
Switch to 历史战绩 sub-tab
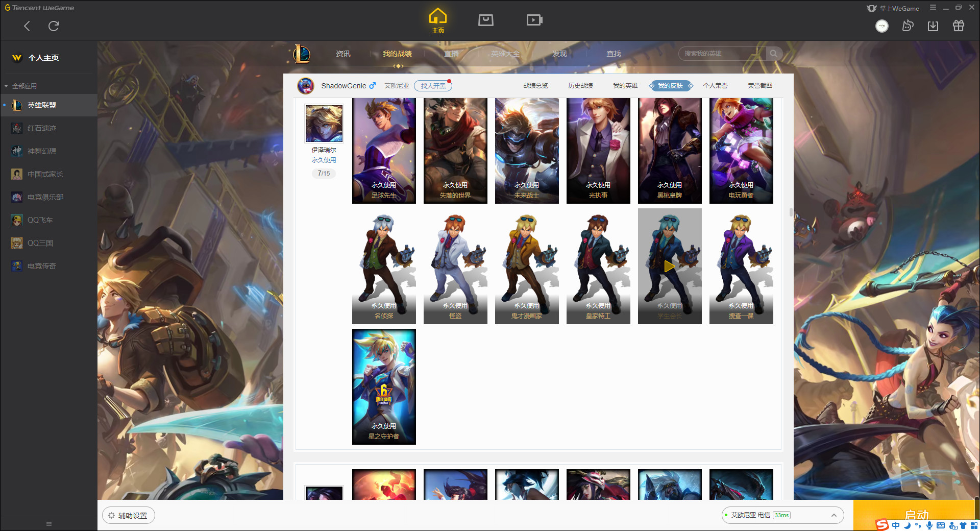(580, 86)
